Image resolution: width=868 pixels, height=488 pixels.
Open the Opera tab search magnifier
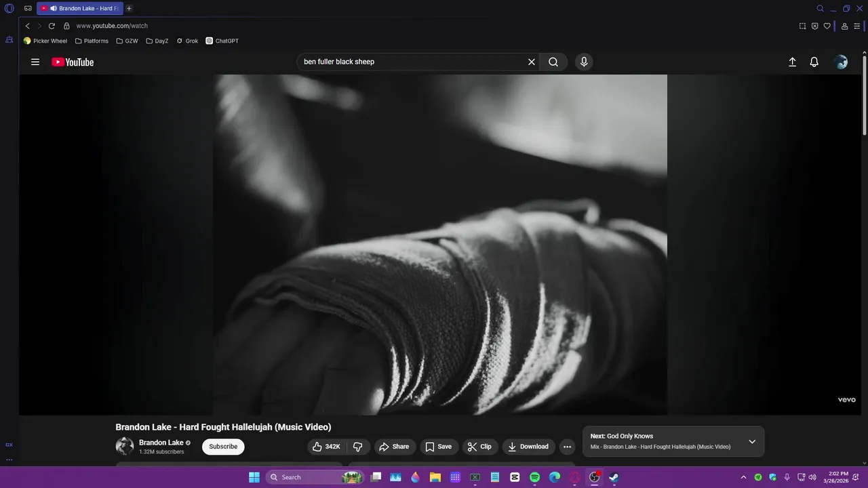[x=820, y=8]
